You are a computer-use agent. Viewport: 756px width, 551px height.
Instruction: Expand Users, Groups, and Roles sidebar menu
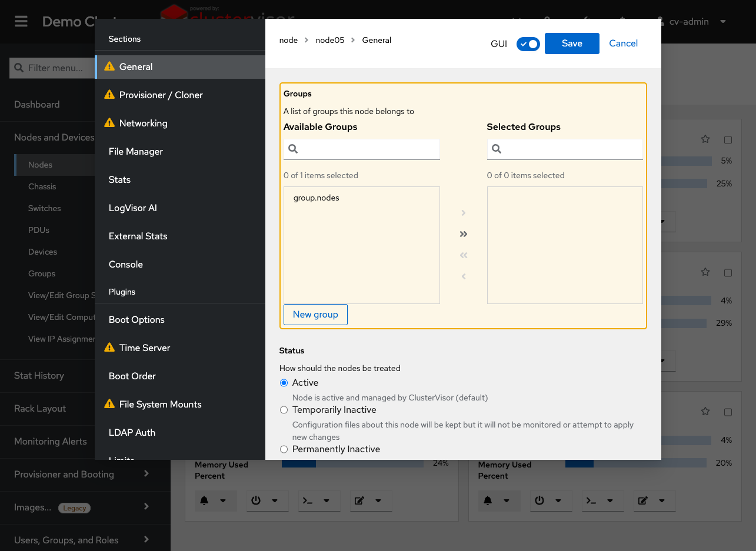click(85, 540)
